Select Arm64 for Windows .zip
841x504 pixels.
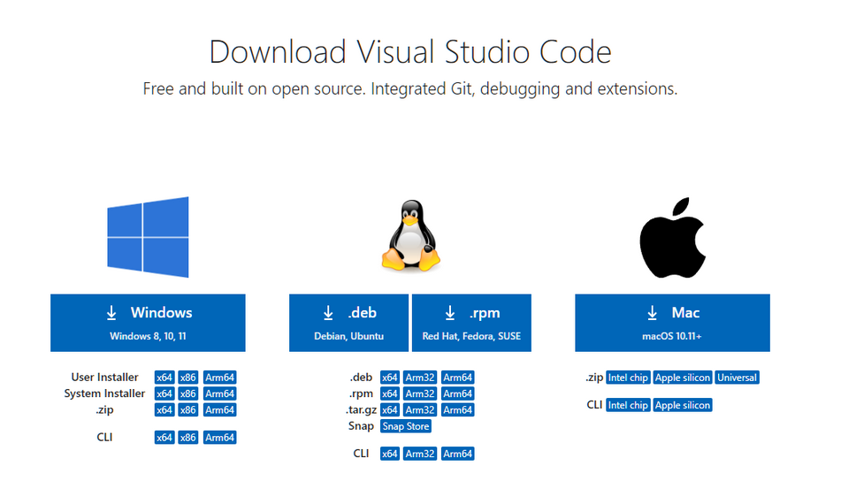pos(220,410)
